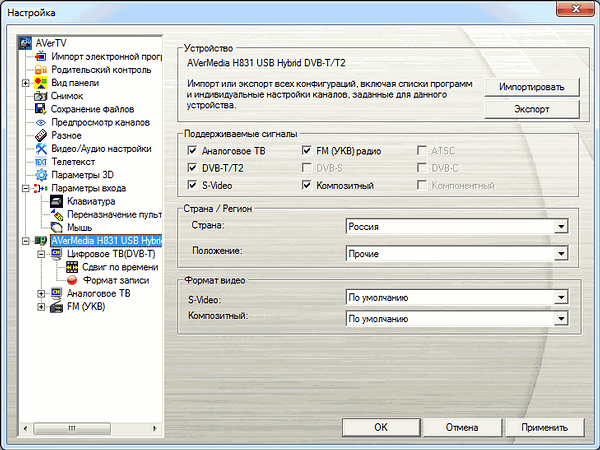This screenshot has width=600, height=450.
Task: Expand the Аналоговое ТВ tree node
Action: tap(41, 294)
